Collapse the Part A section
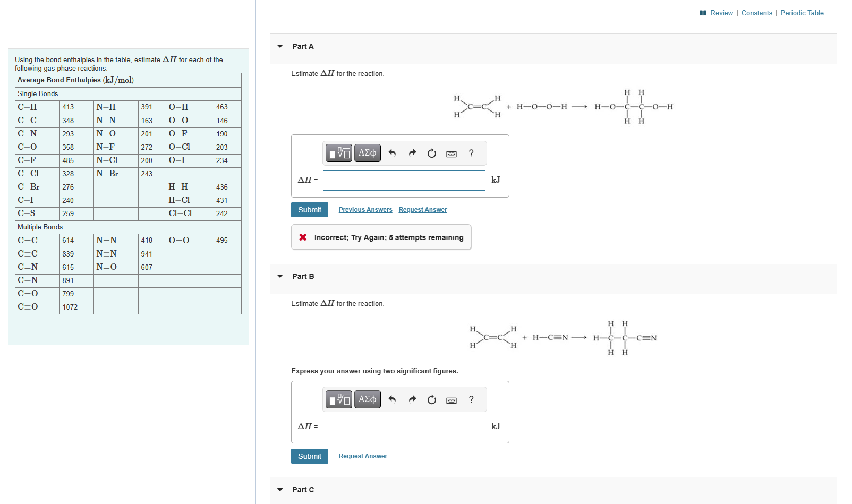Viewport: 852px width, 504px height. click(280, 46)
